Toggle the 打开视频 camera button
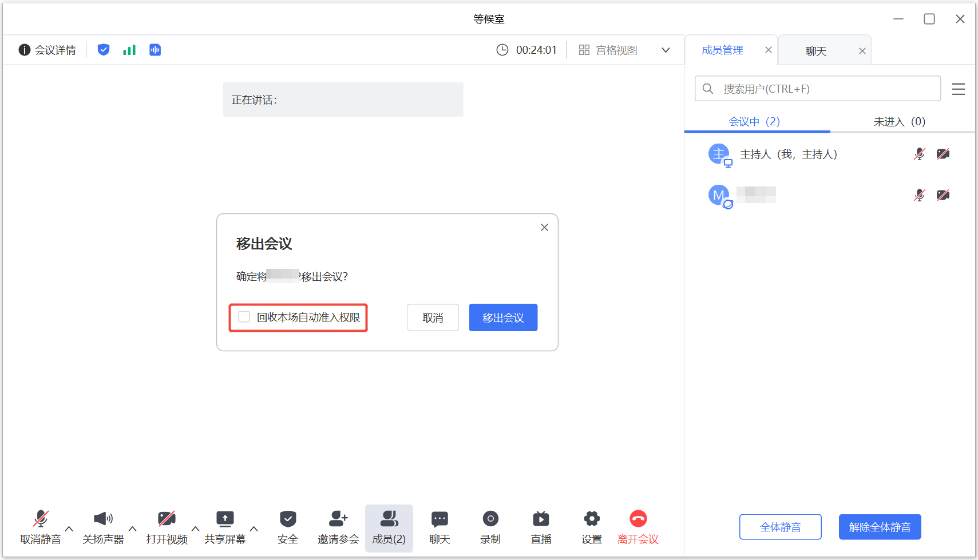The height and width of the screenshot is (560, 978). [167, 519]
